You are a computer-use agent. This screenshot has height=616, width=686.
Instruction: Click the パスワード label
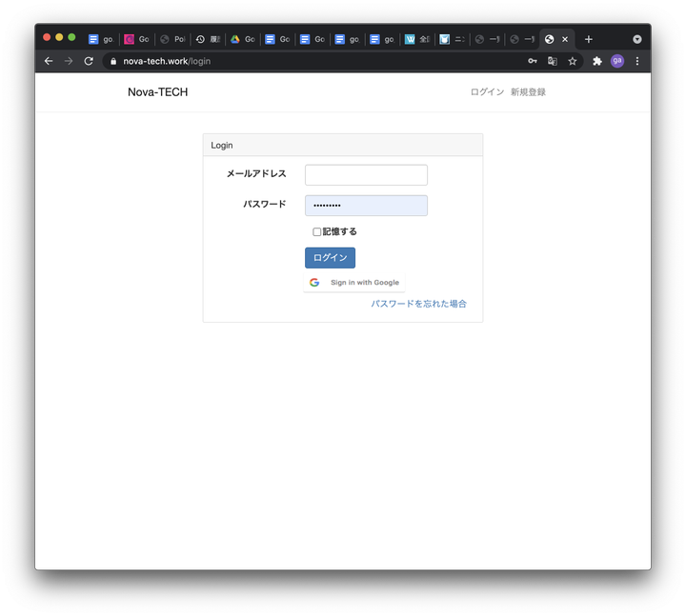265,204
